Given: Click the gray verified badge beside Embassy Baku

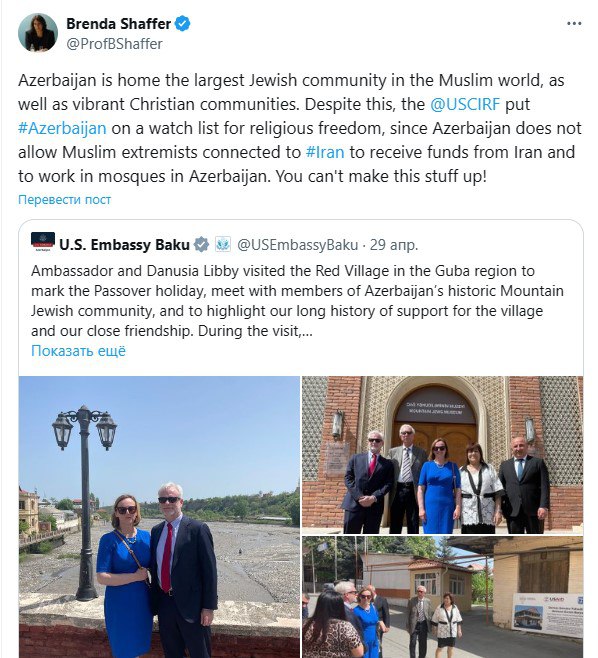Looking at the screenshot, I should click(x=201, y=245).
